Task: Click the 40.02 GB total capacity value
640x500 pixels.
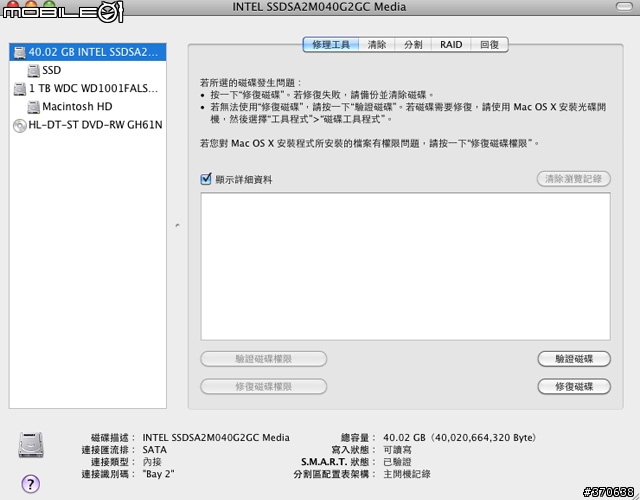Action: (x=459, y=438)
